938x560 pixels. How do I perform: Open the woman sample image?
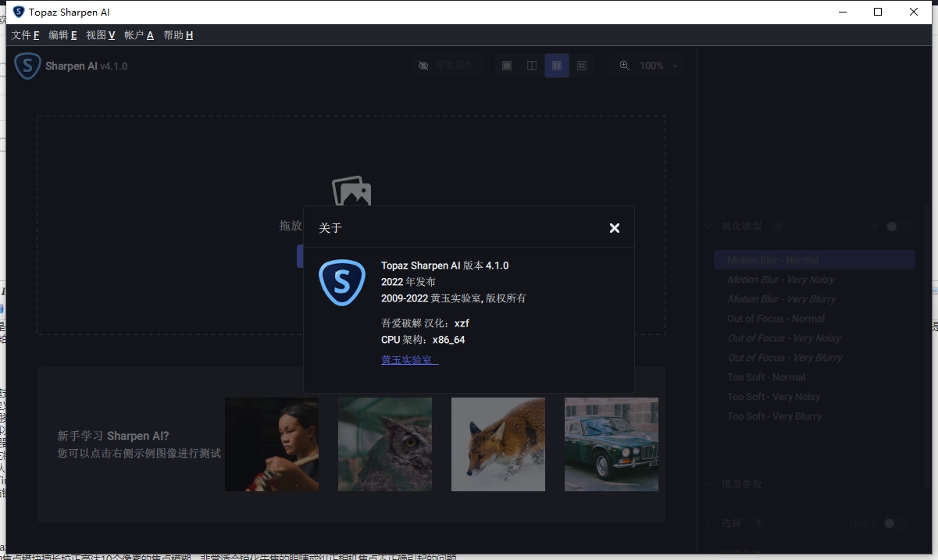coord(272,444)
